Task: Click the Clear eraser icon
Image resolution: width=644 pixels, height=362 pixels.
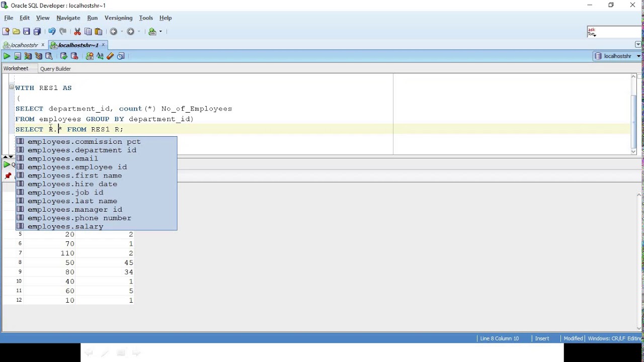Action: [110, 56]
